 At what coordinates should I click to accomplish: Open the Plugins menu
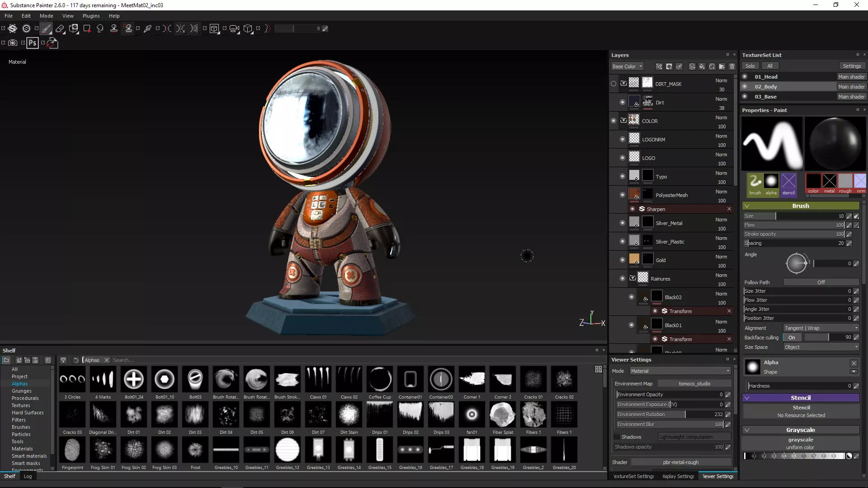coord(91,16)
